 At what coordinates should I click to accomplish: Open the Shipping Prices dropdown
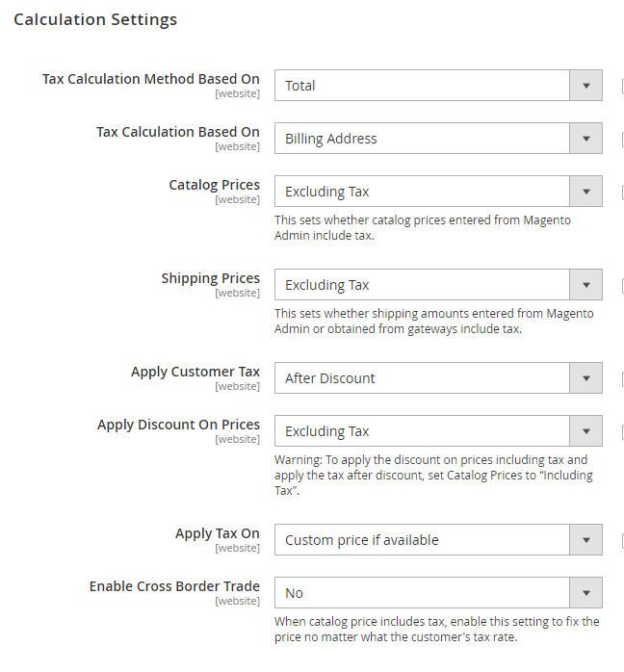(x=438, y=285)
